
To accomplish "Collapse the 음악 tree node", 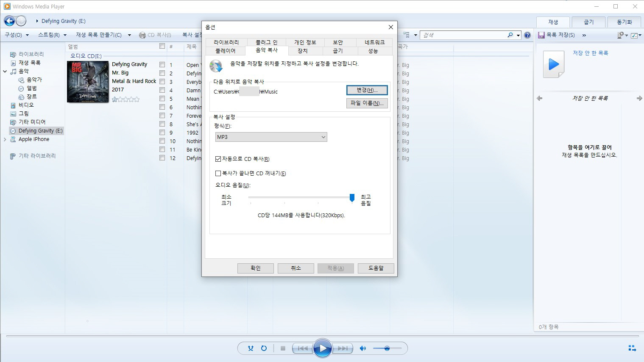I will click(5, 71).
